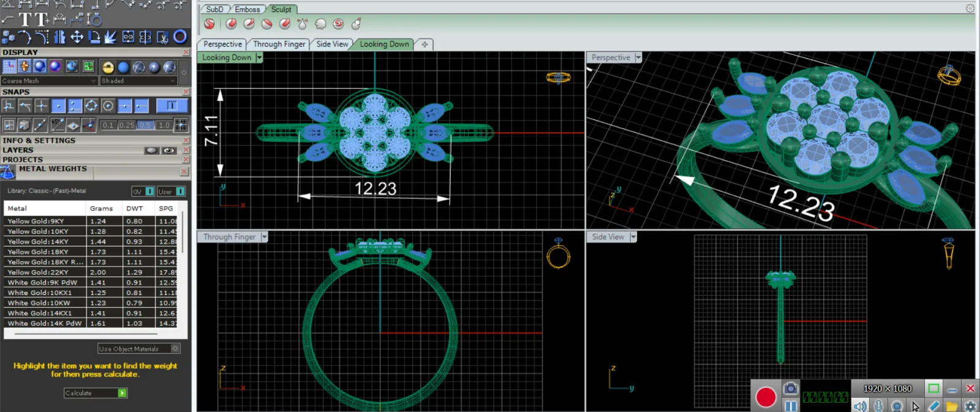Open the Perspective view tab
The image size is (980, 412).
pyautogui.click(x=222, y=44)
